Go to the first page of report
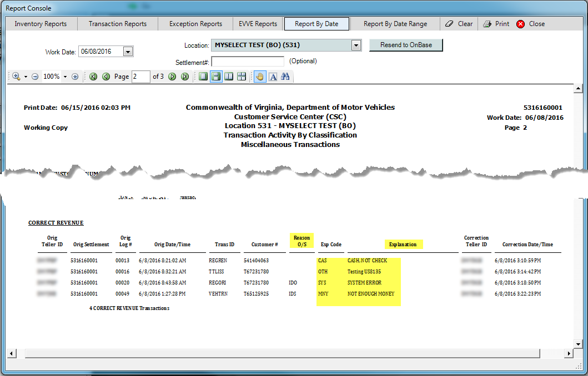Image resolution: width=588 pixels, height=376 pixels. 93,77
